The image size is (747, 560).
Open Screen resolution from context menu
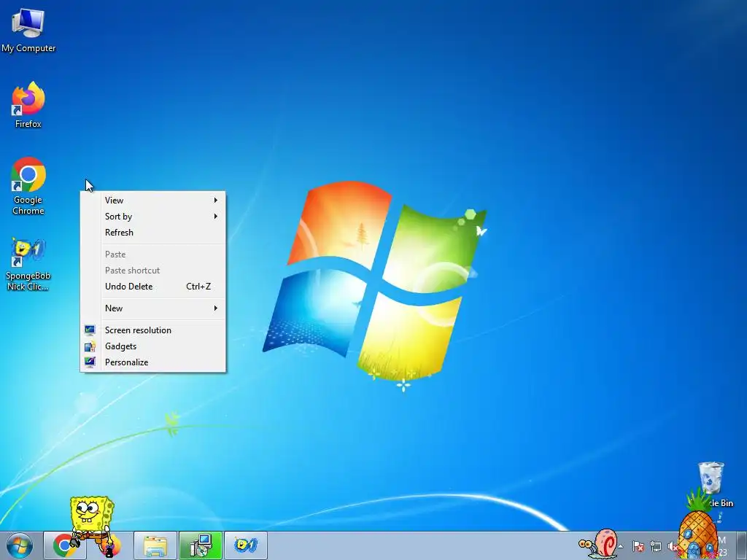click(x=152, y=330)
